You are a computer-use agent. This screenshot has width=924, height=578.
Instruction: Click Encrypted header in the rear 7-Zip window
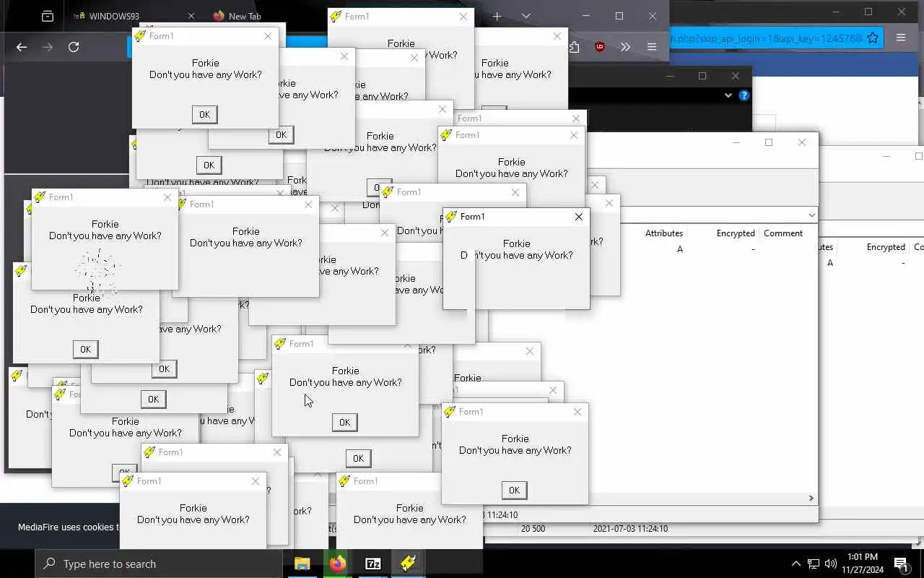[886, 247]
